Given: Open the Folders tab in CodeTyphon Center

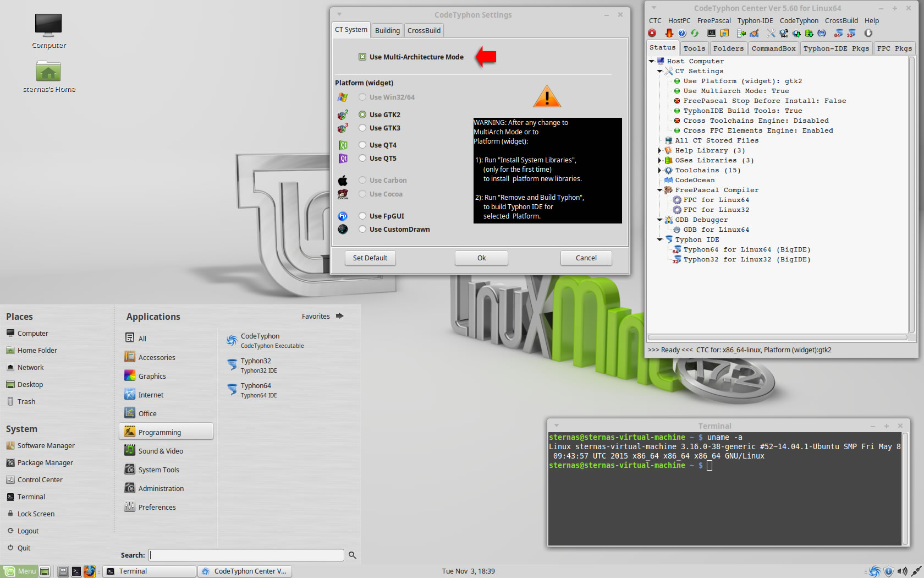Looking at the screenshot, I should coord(728,48).
